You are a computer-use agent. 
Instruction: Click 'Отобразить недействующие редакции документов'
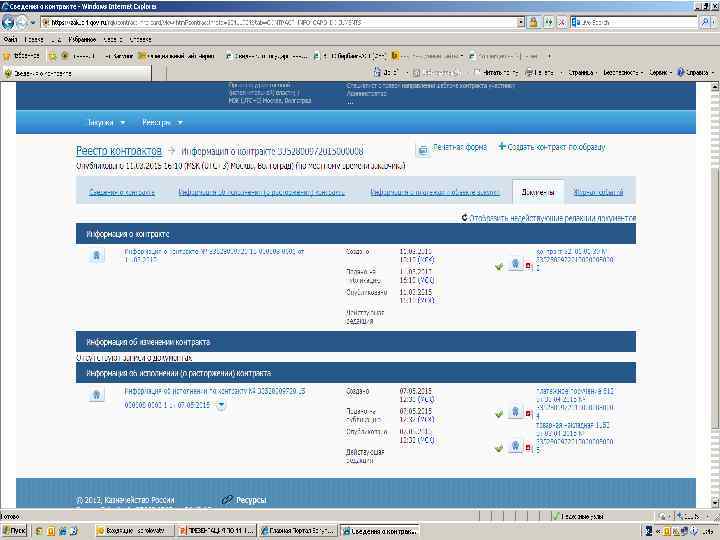[x=549, y=218]
